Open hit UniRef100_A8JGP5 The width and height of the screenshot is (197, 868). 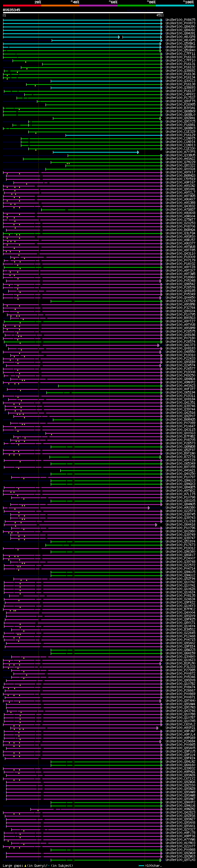(x=180, y=40)
